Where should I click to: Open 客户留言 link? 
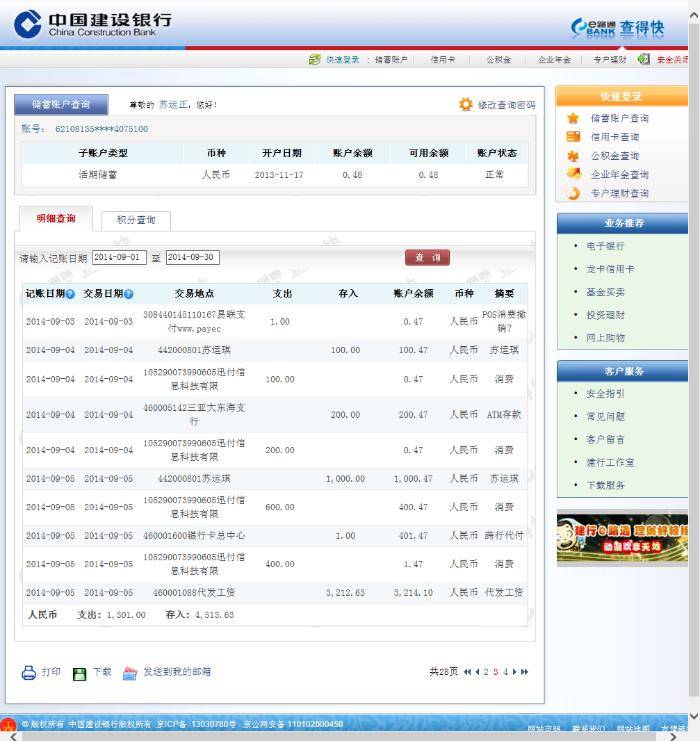[x=605, y=439]
